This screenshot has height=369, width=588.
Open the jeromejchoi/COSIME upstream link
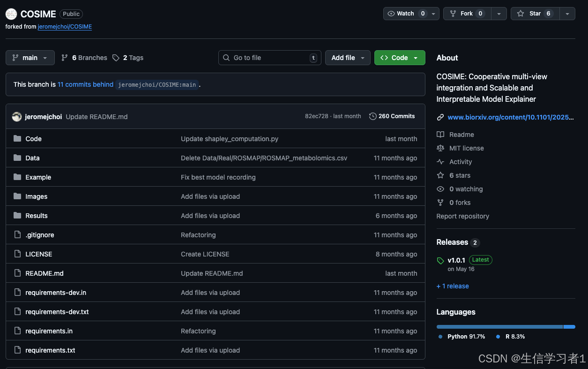pyautogui.click(x=65, y=27)
